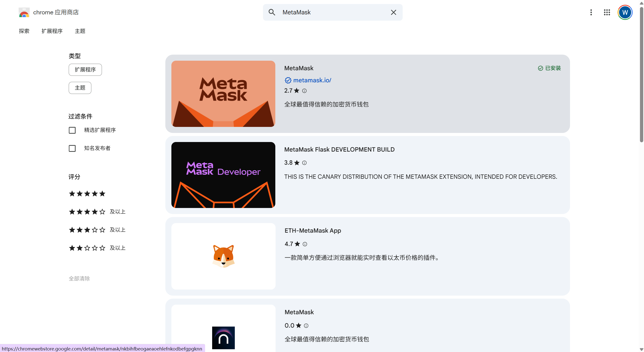The height and width of the screenshot is (352, 644).
Task: Click the installed checkmark icon
Action: [540, 68]
